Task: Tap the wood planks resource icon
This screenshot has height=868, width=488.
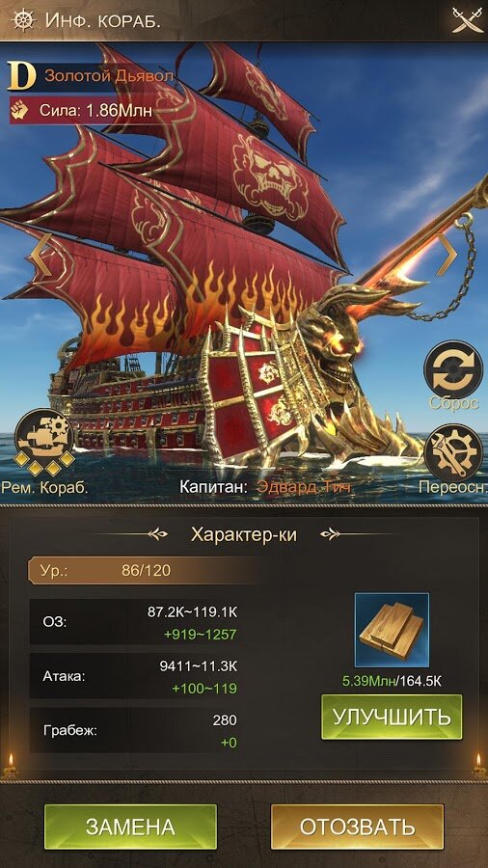Action: click(392, 630)
